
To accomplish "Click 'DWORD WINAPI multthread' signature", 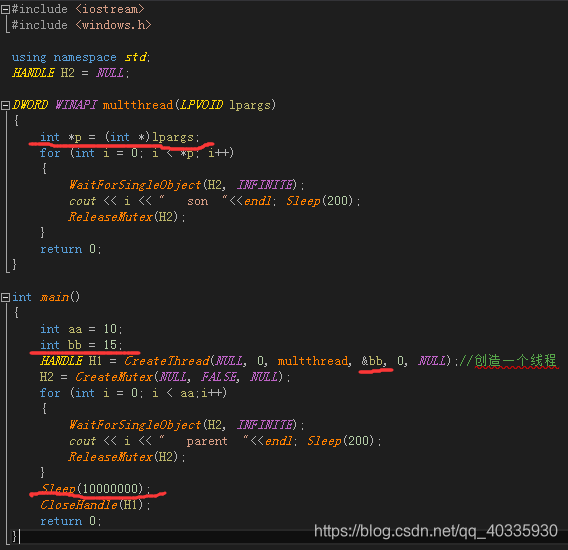I will point(92,105).
